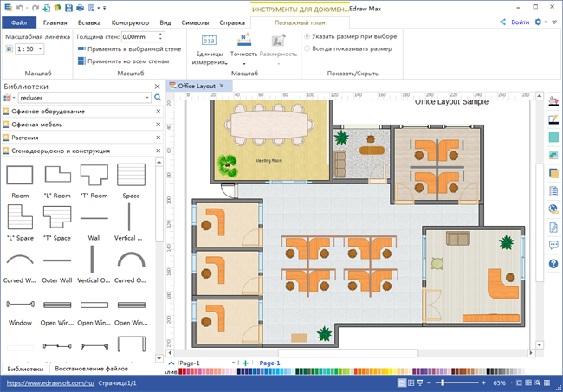Switch to the Конструктор ribbon tab
Image resolution: width=563 pixels, height=392 pixels.
(x=129, y=22)
